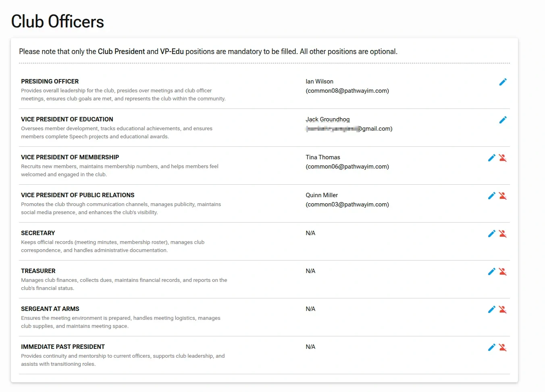545x392 pixels.
Task: Edit Vice President of Public Relations officer
Action: click(x=491, y=196)
